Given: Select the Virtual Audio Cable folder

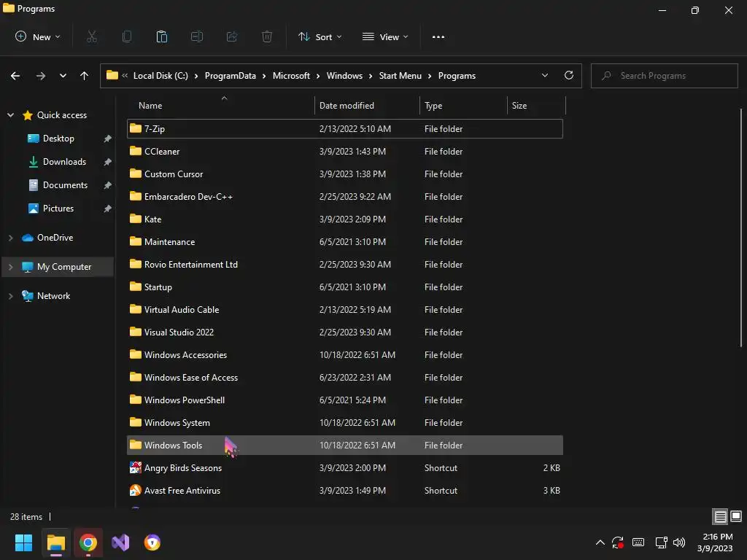Looking at the screenshot, I should coord(345,309).
